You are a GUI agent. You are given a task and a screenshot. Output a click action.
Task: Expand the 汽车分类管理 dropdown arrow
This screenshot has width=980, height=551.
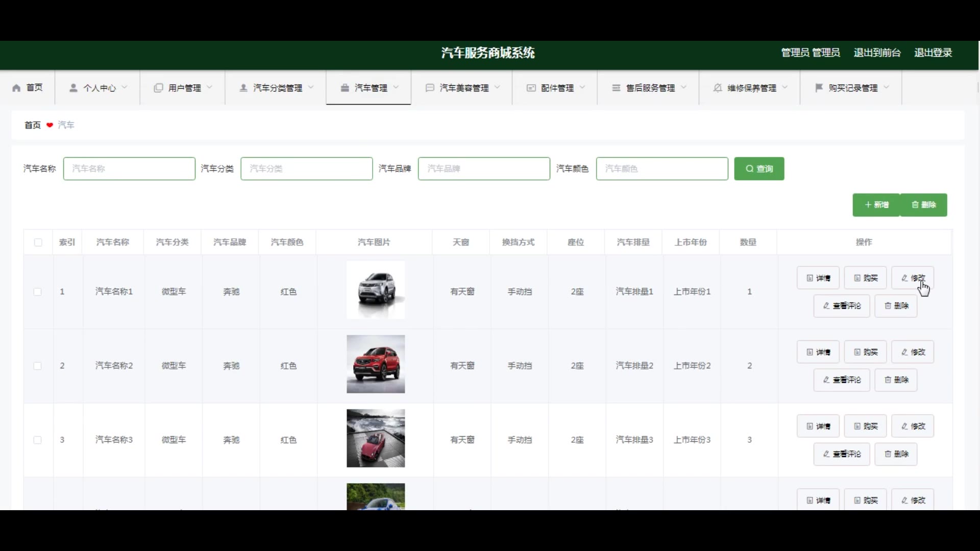[311, 87]
